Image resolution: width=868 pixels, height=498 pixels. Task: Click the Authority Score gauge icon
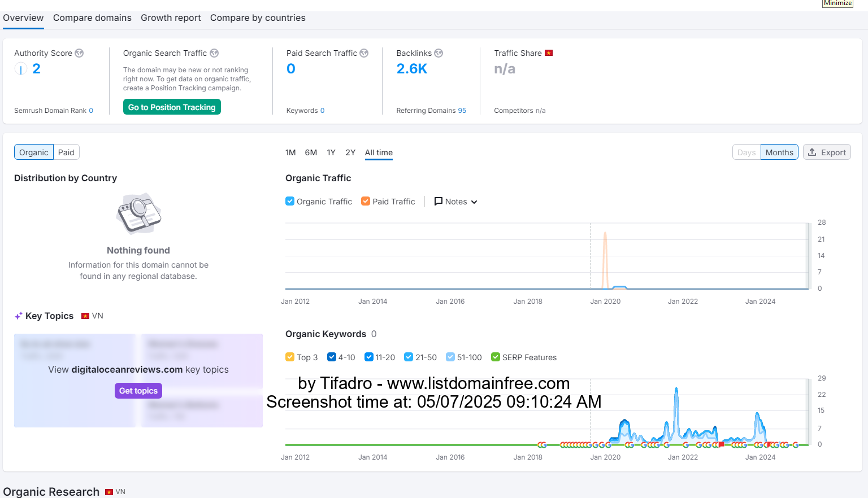pos(21,69)
